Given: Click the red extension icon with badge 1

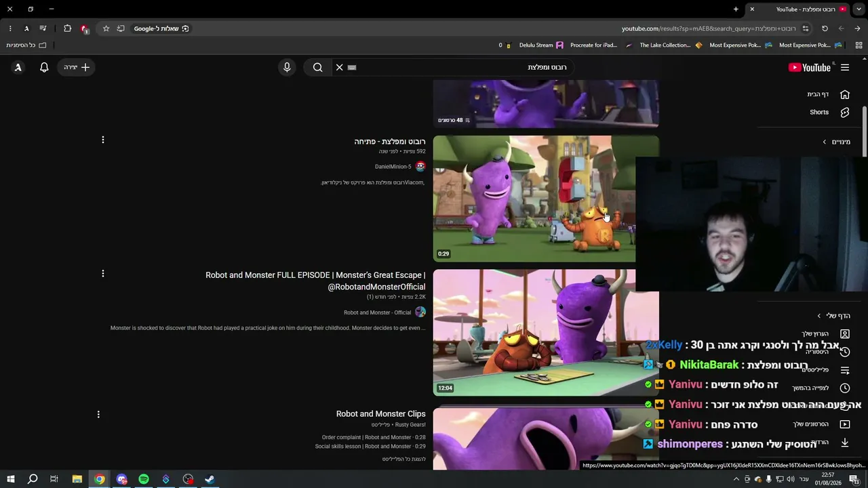Looking at the screenshot, I should pos(84,28).
